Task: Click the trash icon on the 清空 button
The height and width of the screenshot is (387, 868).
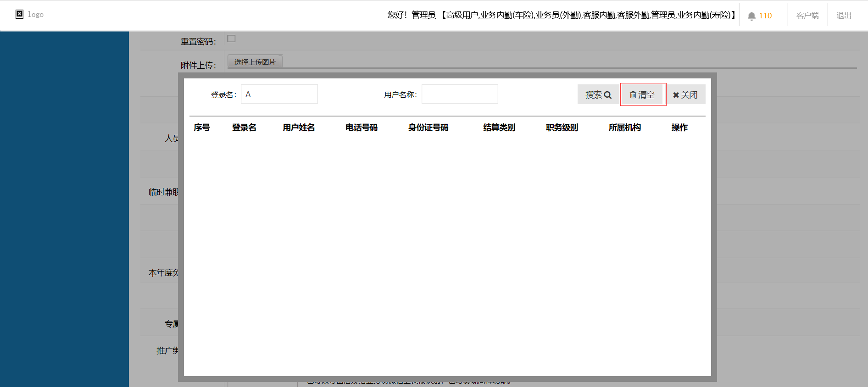Action: click(633, 95)
